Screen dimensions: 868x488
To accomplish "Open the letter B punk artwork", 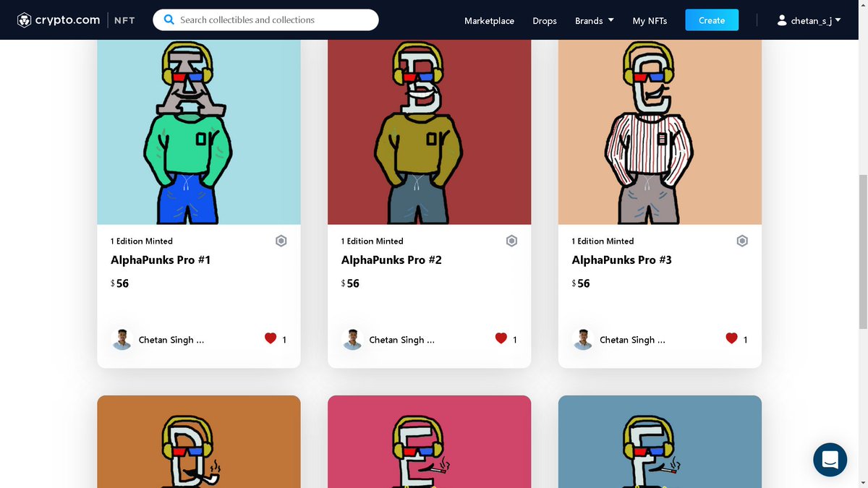I will pos(430,132).
